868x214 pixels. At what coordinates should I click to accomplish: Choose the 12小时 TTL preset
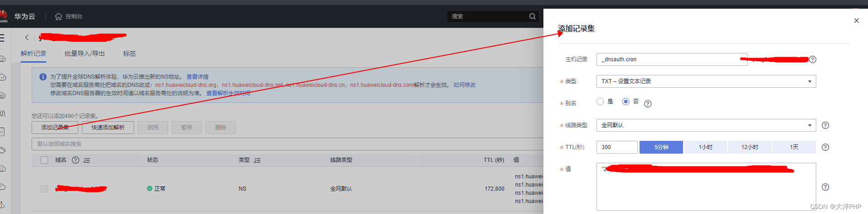point(750,147)
